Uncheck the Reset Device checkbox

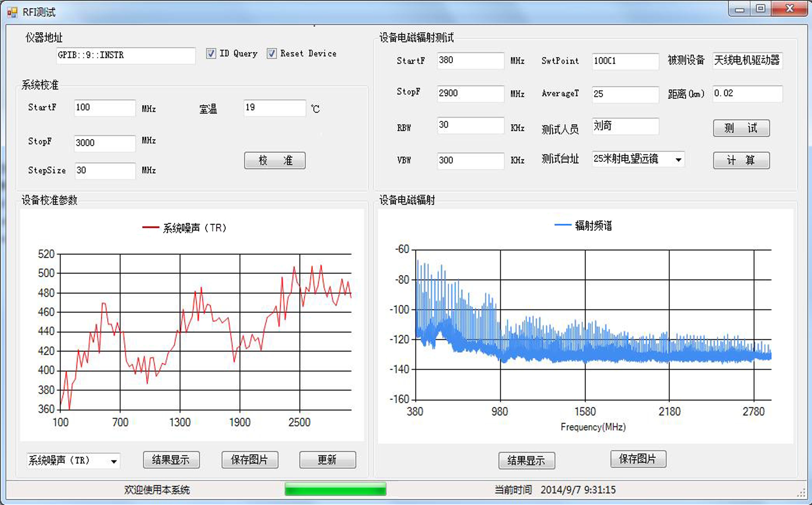[272, 53]
